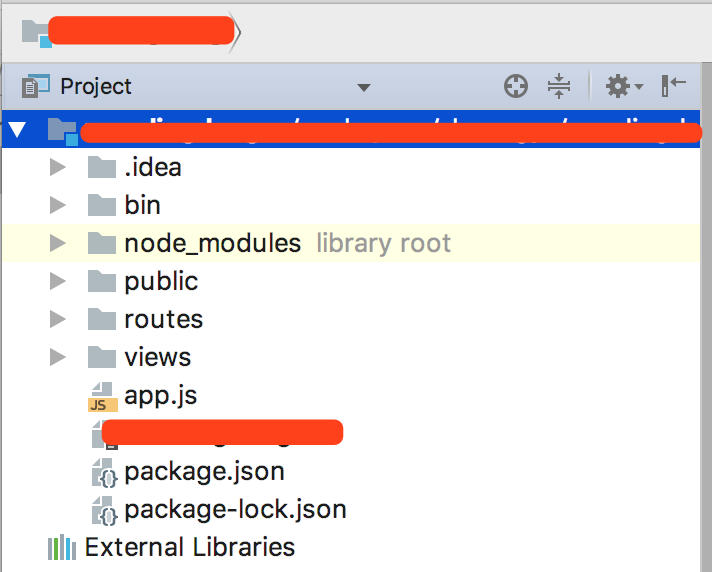The image size is (712, 572).
Task: Click the collapse all icon
Action: click(x=558, y=87)
